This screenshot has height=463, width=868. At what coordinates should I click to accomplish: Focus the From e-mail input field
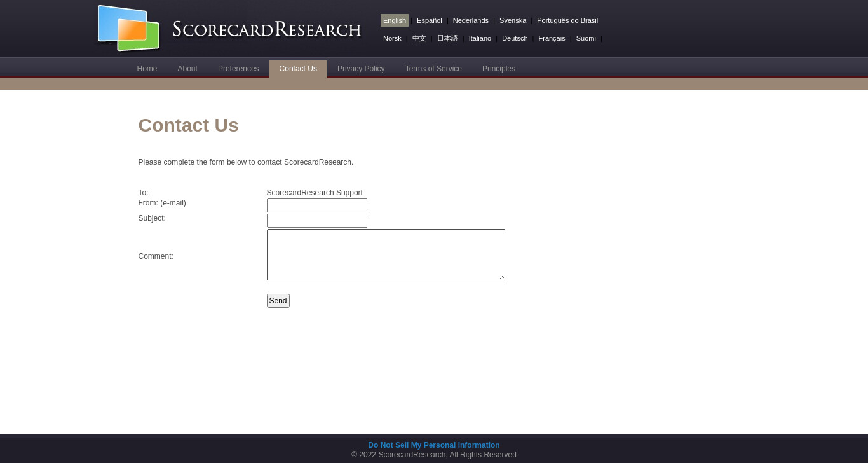[317, 205]
